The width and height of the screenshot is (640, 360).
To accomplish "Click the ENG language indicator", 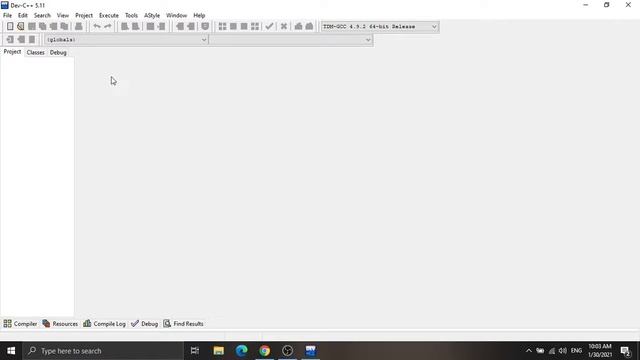I will coord(576,351).
